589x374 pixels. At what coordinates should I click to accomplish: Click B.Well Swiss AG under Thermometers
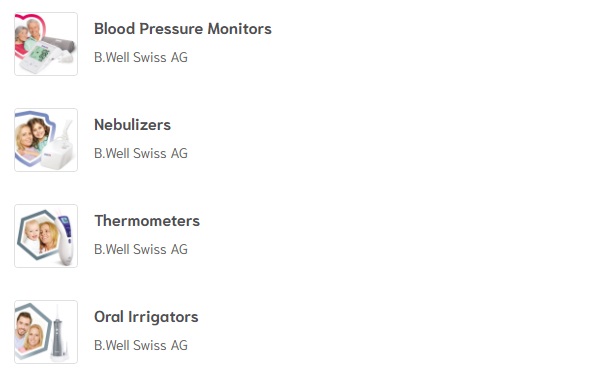coord(141,249)
